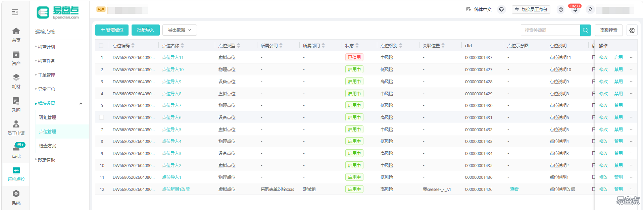Open 检查方案 submenu item
This screenshot has height=210, width=644.
pyautogui.click(x=47, y=146)
